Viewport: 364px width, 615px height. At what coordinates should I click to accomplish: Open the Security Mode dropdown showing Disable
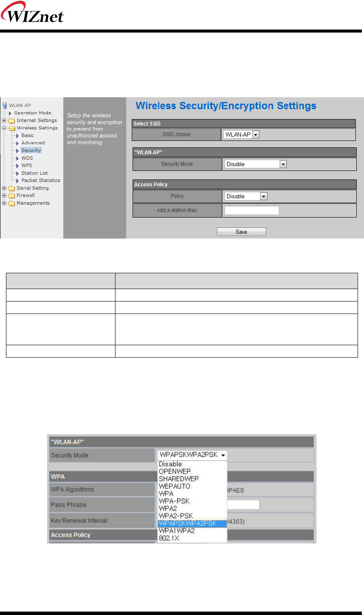(x=255, y=164)
